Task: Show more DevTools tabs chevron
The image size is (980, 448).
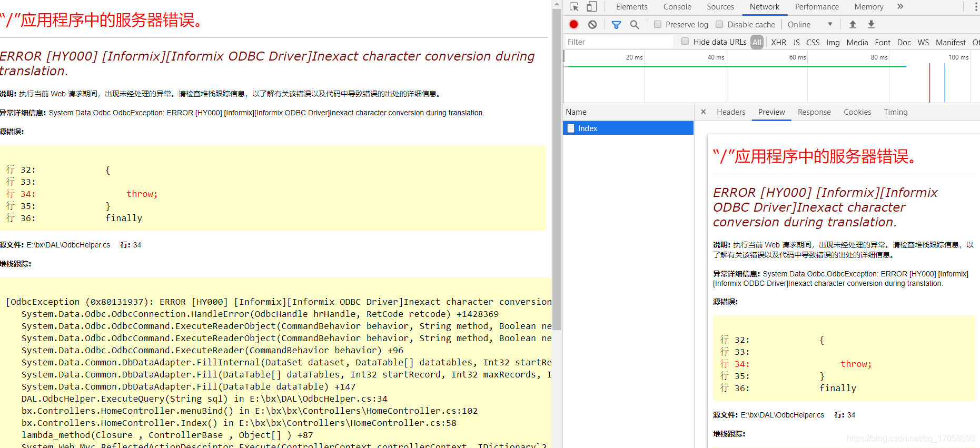Action: pos(900,7)
